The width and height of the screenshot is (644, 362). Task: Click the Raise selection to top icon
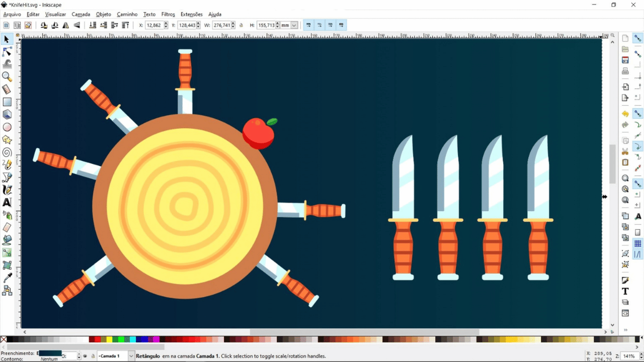point(126,25)
